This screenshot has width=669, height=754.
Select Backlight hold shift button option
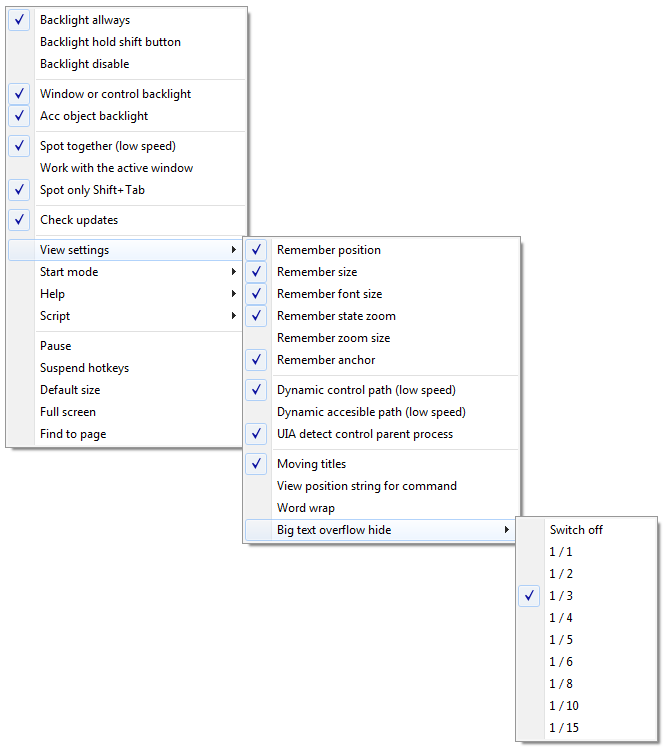(x=127, y=42)
